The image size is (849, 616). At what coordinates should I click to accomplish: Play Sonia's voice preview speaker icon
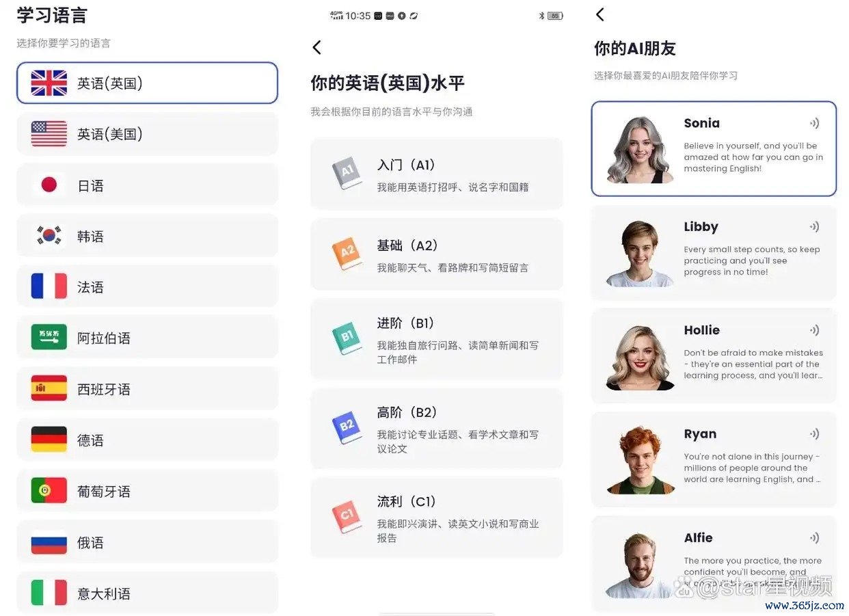pyautogui.click(x=814, y=124)
